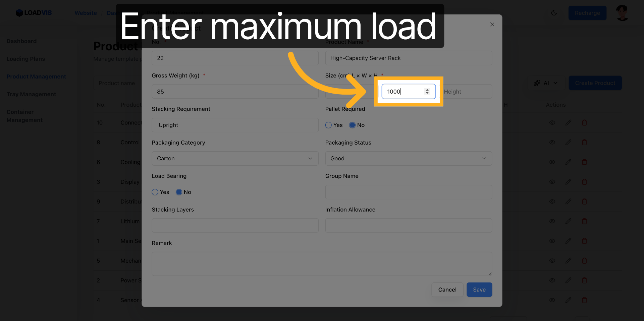The width and height of the screenshot is (644, 321).
Task: Open your profile via the avatar icon
Action: point(622,12)
